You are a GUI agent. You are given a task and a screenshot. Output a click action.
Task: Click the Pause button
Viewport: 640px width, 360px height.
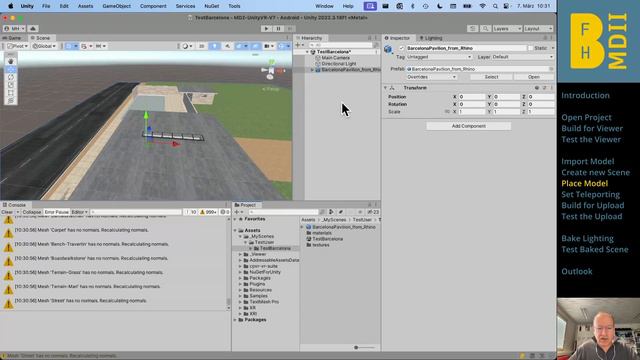point(278,29)
